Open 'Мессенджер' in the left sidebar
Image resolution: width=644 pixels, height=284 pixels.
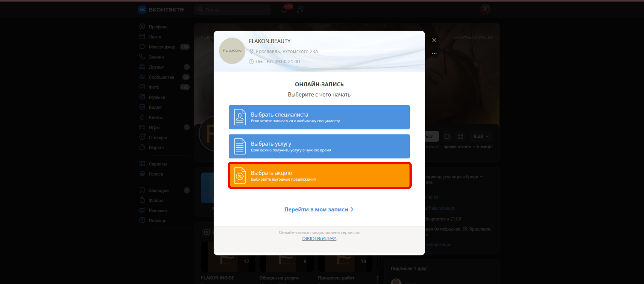coord(162,47)
